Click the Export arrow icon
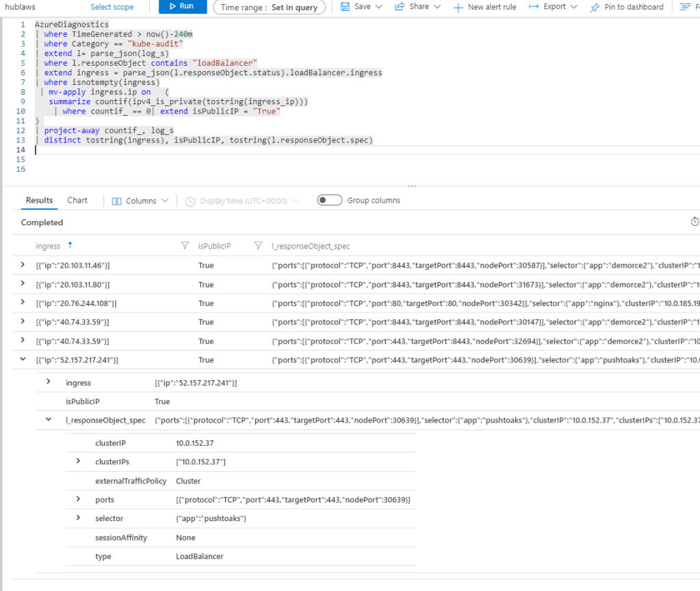The width and height of the screenshot is (700, 591). click(x=534, y=7)
